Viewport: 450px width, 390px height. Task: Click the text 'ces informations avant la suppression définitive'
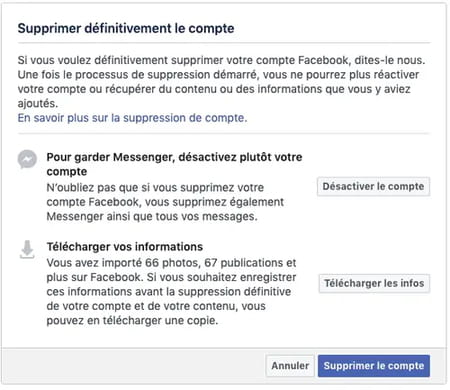coord(169,292)
